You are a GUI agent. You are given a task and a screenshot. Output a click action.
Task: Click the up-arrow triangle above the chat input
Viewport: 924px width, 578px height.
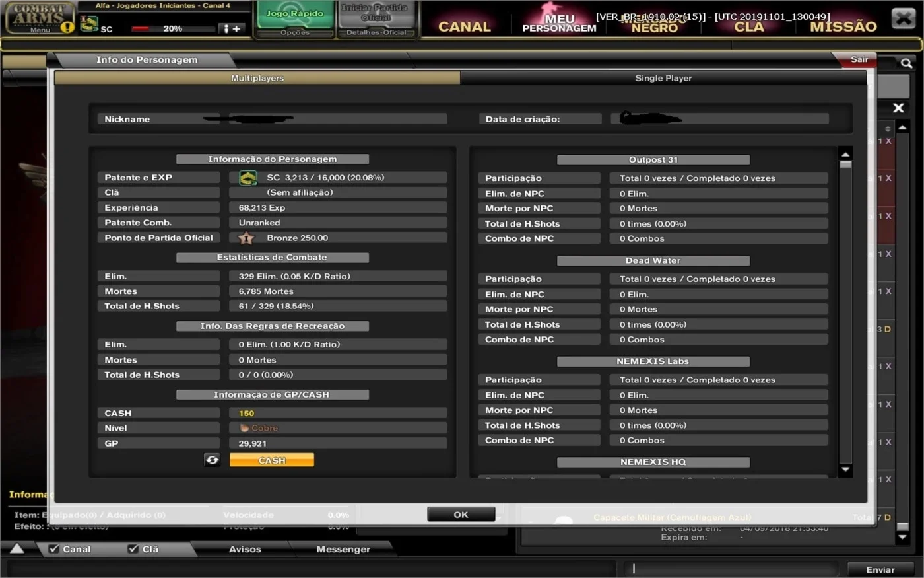[16, 548]
